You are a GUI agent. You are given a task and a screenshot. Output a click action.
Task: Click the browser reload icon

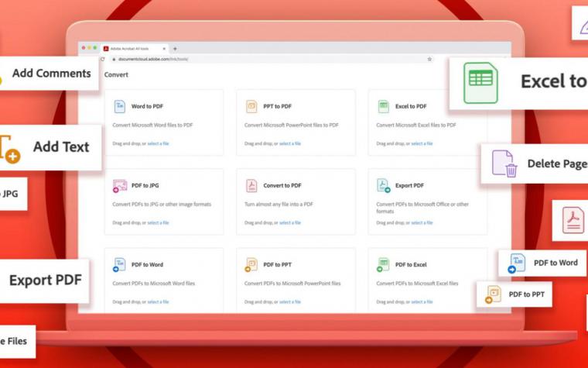102,59
